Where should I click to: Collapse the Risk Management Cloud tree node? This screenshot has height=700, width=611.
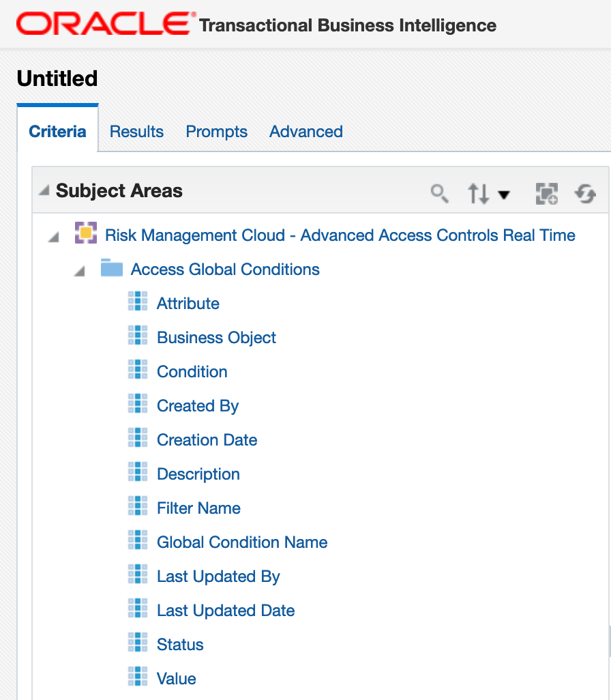click(54, 237)
